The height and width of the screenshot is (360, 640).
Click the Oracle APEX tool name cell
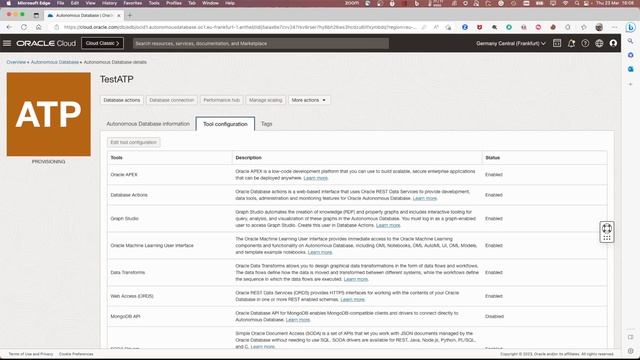click(124, 175)
